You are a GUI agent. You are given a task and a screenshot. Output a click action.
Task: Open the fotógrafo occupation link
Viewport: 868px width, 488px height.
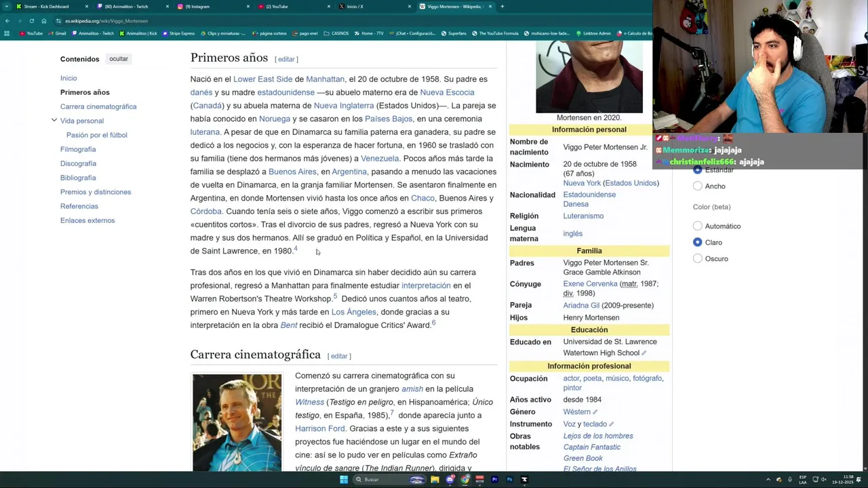pyautogui.click(x=647, y=378)
